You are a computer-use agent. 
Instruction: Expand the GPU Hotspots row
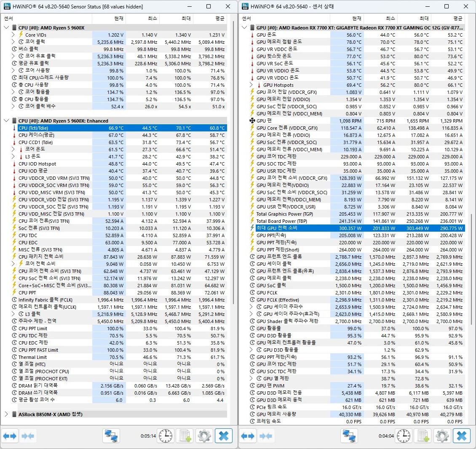pos(251,85)
